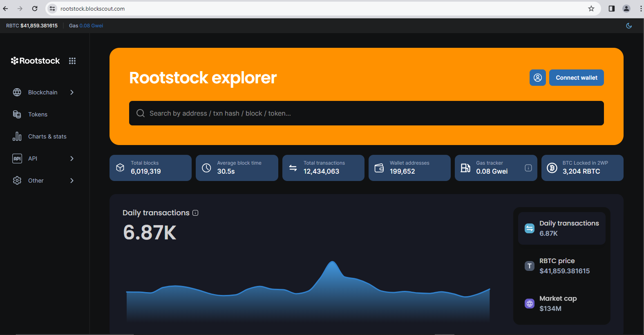
Task: Reload the page in the browser
Action: click(x=35, y=9)
